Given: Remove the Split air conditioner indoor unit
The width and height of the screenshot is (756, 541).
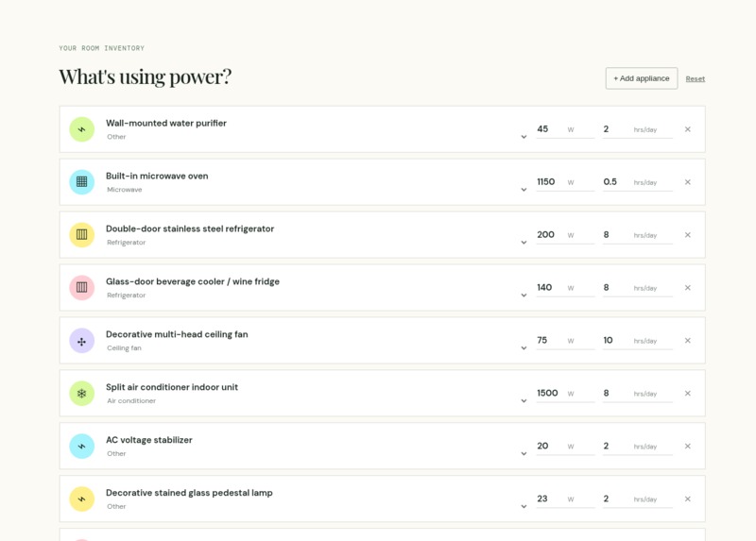Looking at the screenshot, I should 688,393.
